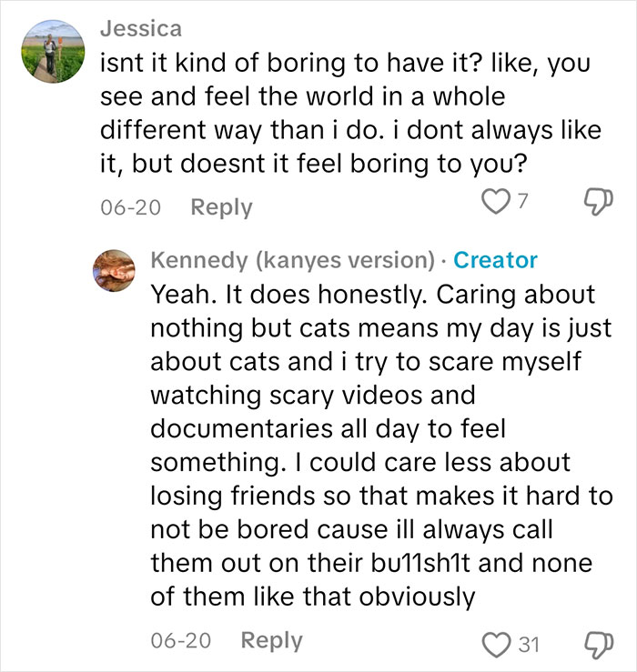This screenshot has height=672, width=637.
Task: Select Jessica's comment text about boring
Action: (351, 113)
